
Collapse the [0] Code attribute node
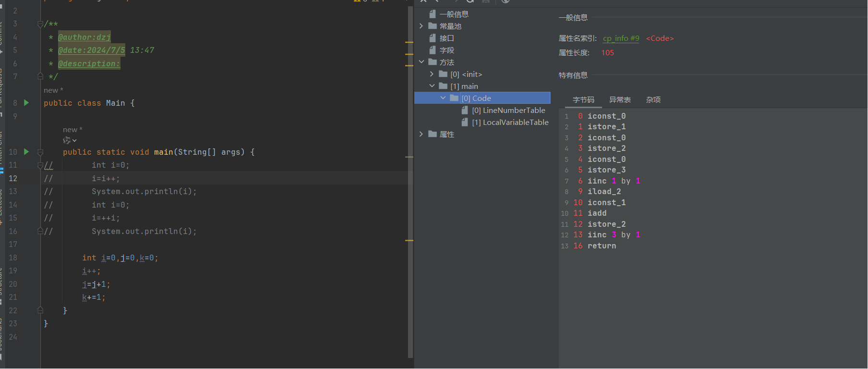tap(443, 98)
